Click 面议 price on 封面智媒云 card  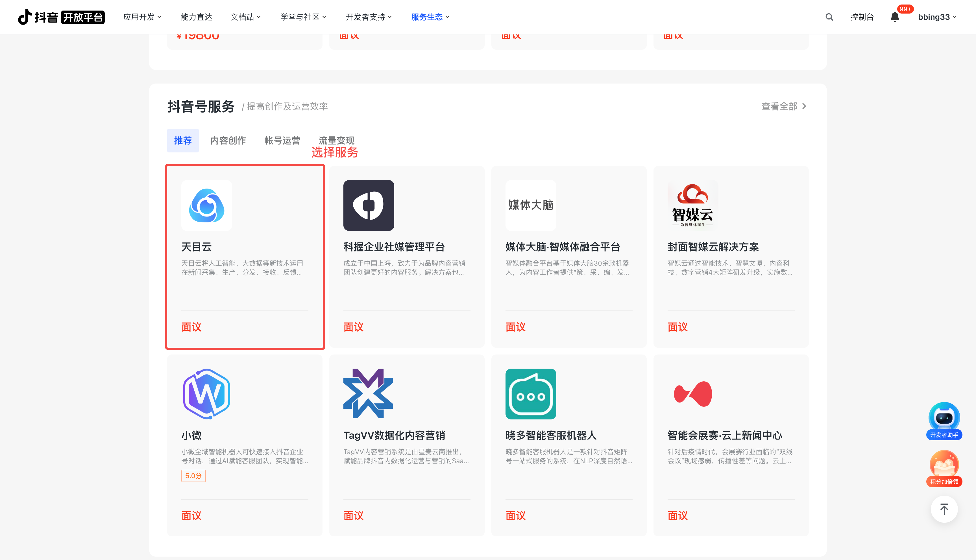(677, 327)
